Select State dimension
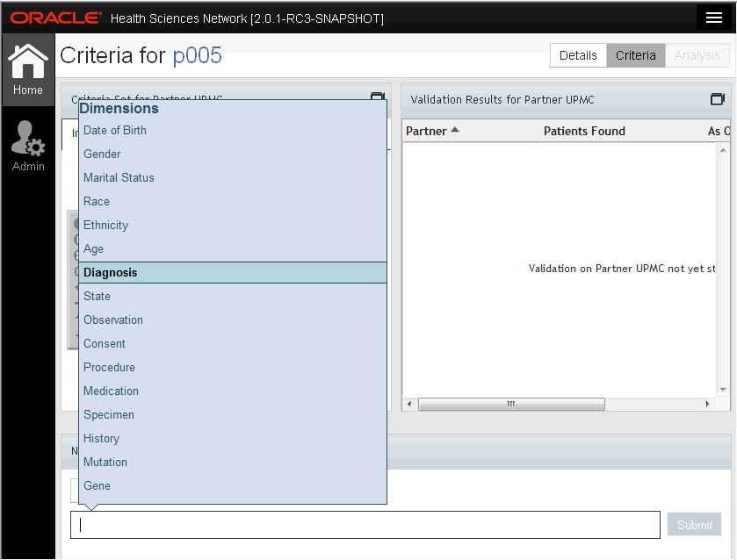This screenshot has width=737, height=560. (x=233, y=297)
